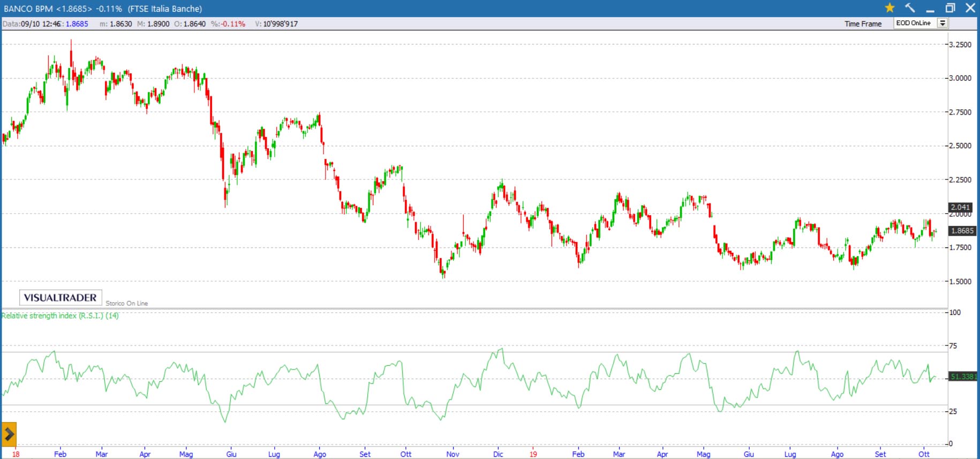
Task: Click the date value 09/10 12:46
Action: click(41, 24)
